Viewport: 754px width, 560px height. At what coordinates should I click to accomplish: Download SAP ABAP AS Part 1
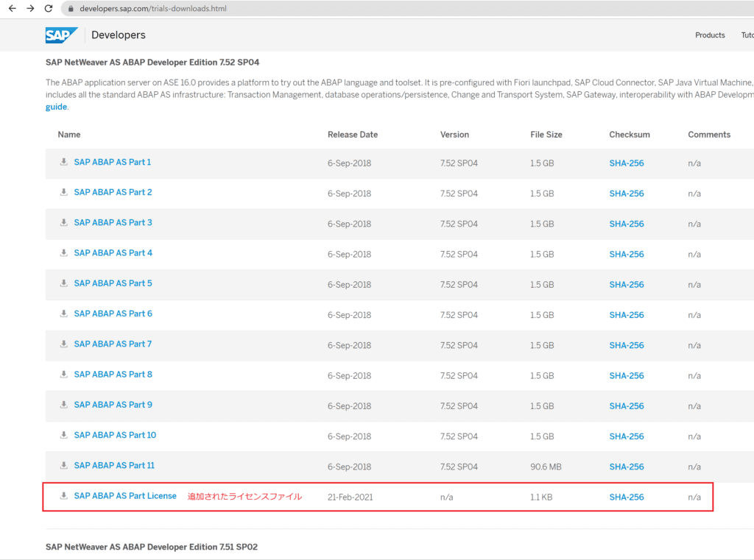click(113, 162)
